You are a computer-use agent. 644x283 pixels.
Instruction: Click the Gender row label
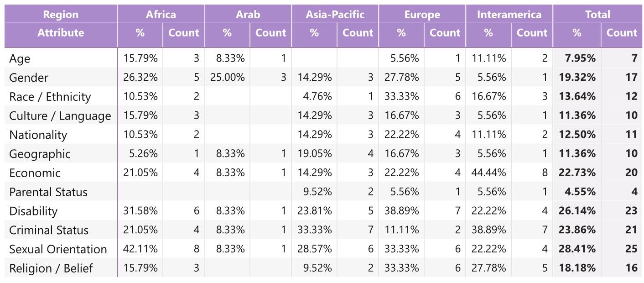tap(28, 78)
